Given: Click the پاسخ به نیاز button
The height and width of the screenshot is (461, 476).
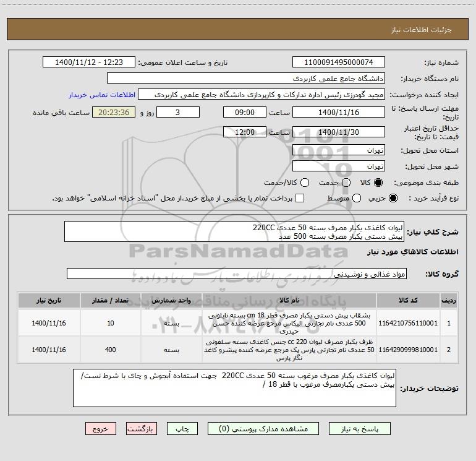Looking at the screenshot, I should pos(360,428).
